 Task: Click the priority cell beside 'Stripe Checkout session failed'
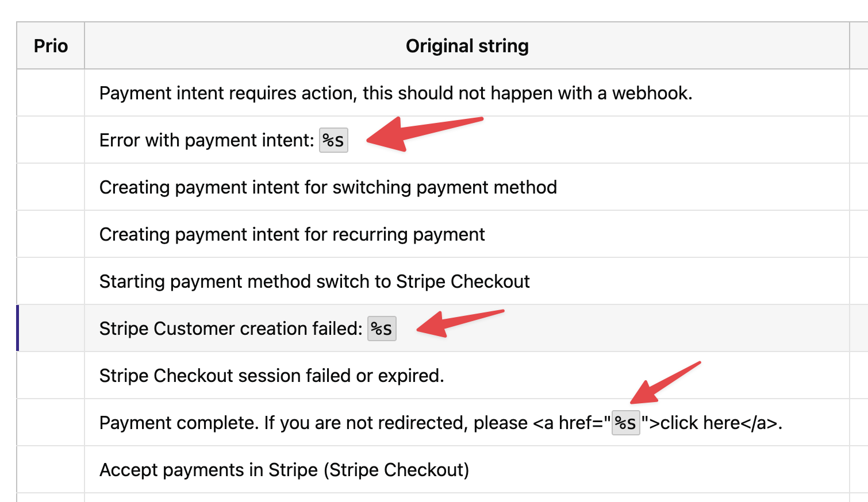click(x=51, y=376)
